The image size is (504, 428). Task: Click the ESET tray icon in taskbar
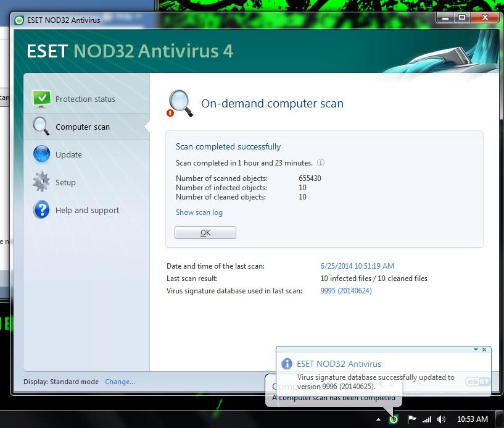tap(394, 419)
